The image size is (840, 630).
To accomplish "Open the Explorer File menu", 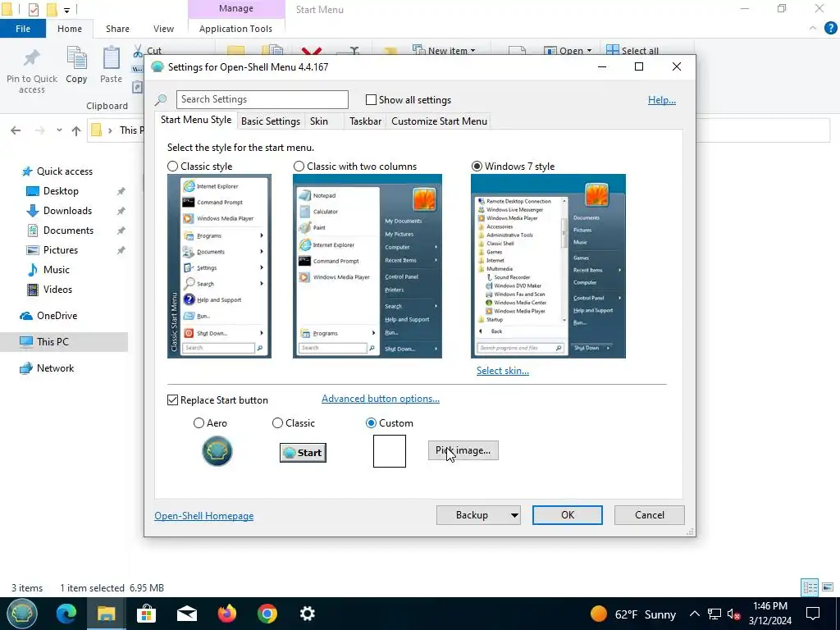I will pyautogui.click(x=23, y=29).
